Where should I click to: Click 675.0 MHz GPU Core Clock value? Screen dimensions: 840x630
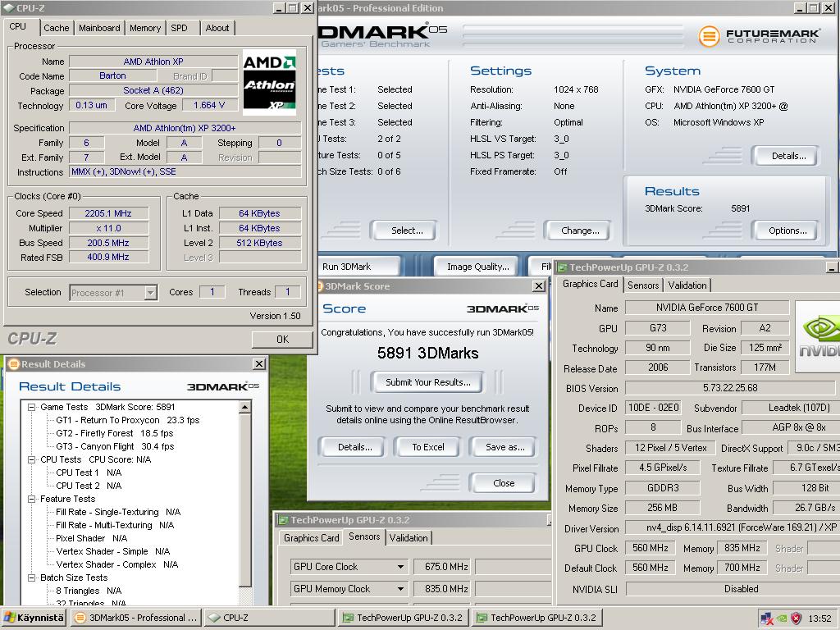coord(441,567)
